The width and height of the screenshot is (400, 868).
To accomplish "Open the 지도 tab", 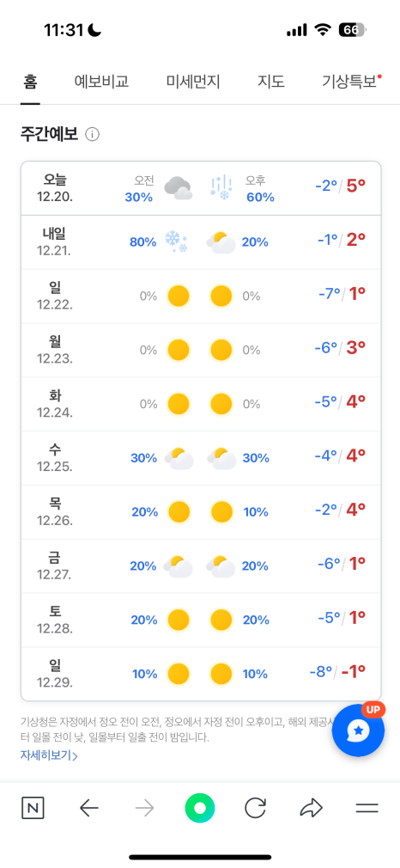I will 271,83.
